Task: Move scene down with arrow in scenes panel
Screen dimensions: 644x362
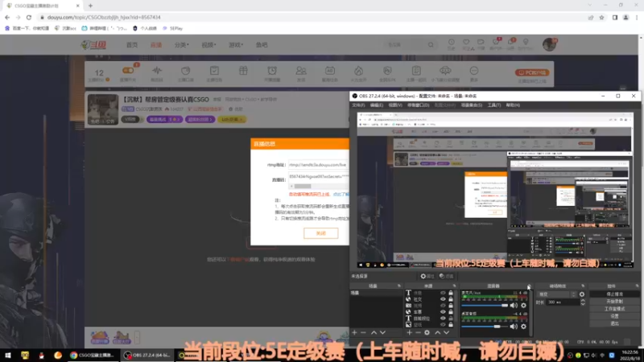Action: point(382,332)
